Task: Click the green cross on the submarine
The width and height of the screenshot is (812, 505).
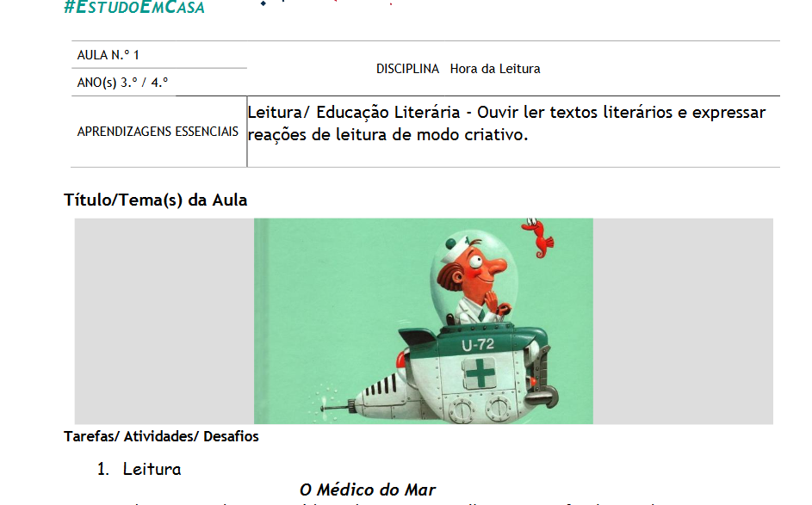Action: [x=480, y=373]
